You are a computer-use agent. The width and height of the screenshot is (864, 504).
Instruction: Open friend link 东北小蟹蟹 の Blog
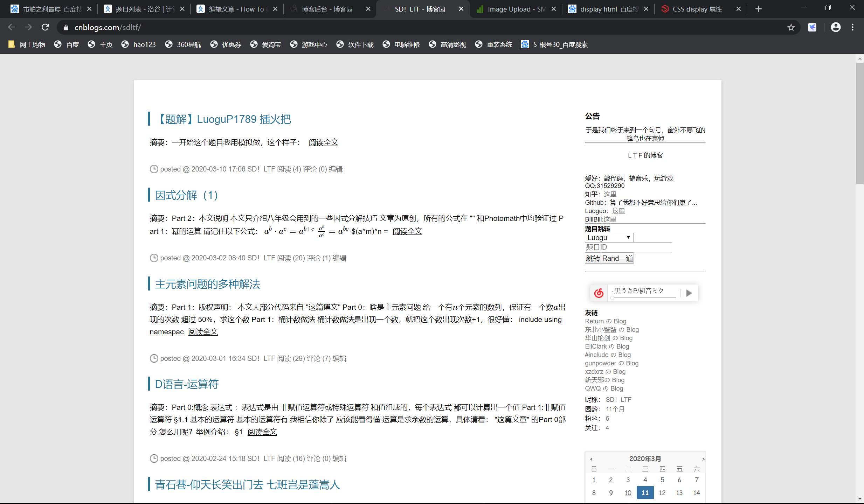click(612, 330)
